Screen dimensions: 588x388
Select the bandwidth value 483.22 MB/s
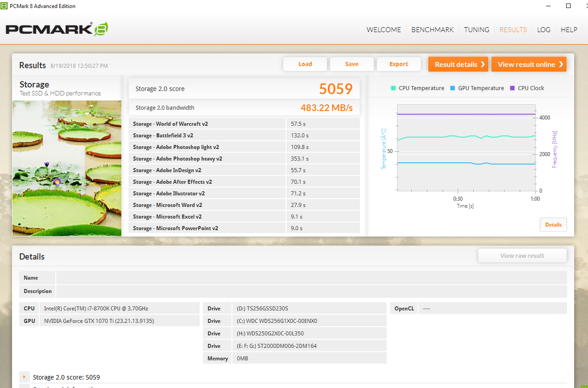(327, 107)
